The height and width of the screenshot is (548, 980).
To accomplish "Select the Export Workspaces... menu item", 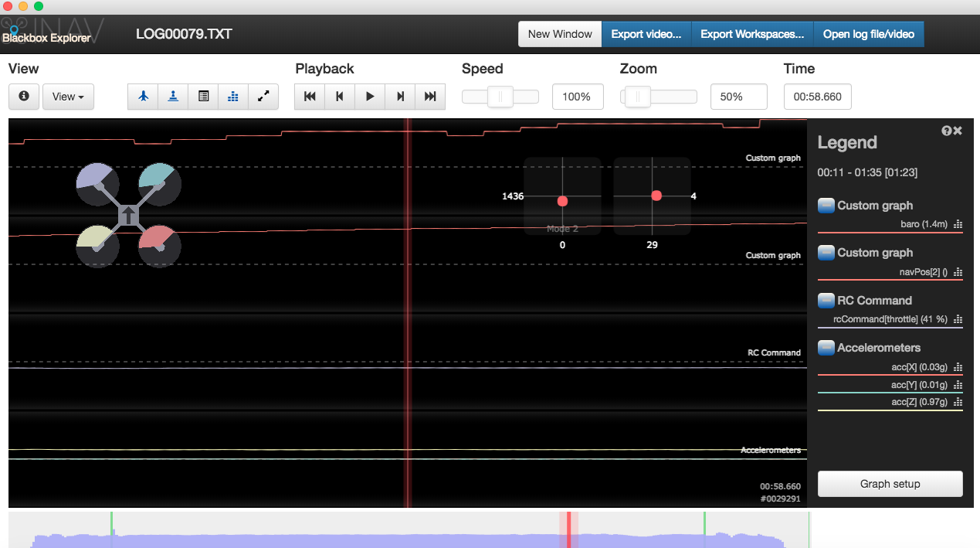I will pyautogui.click(x=751, y=34).
